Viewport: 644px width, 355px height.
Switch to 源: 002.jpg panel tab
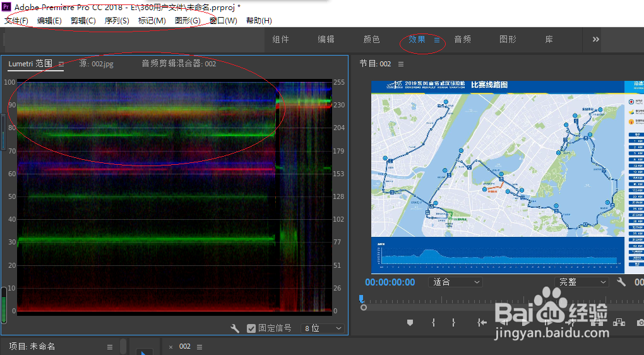[x=96, y=64]
